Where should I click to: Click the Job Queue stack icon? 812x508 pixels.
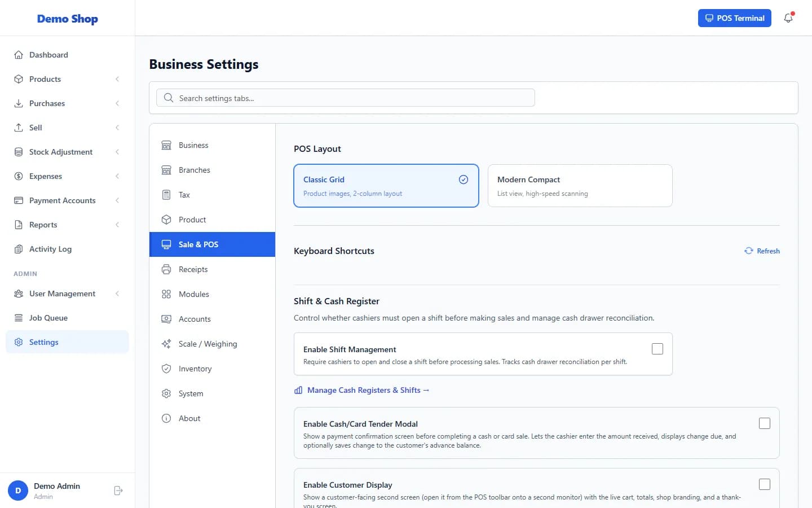pyautogui.click(x=19, y=318)
